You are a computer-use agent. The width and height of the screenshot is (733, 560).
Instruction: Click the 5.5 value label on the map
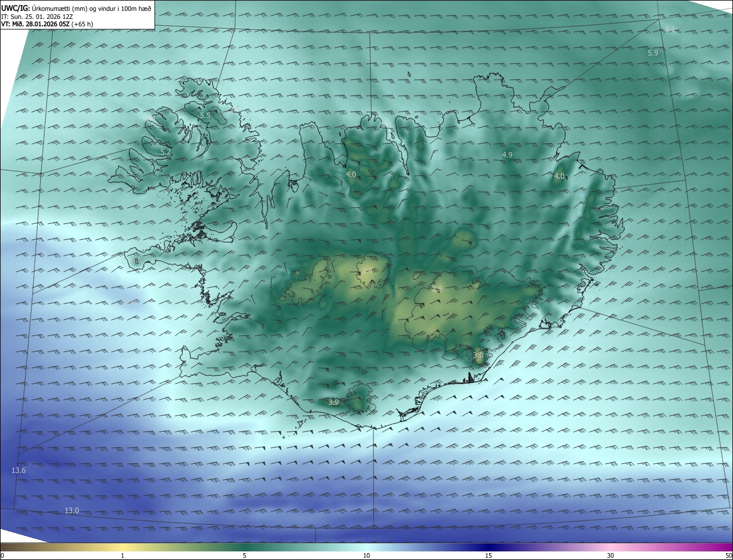pyautogui.click(x=205, y=116)
